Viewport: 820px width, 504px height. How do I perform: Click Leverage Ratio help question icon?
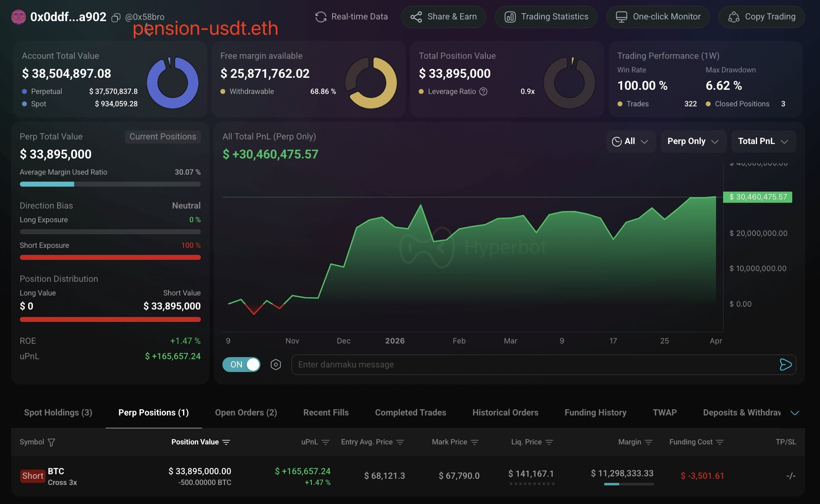[483, 91]
